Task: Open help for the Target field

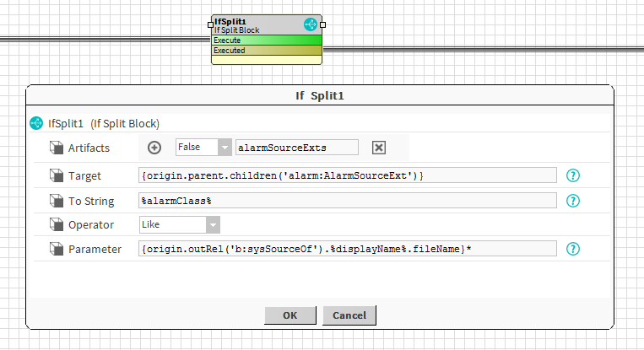Action: coord(574,175)
